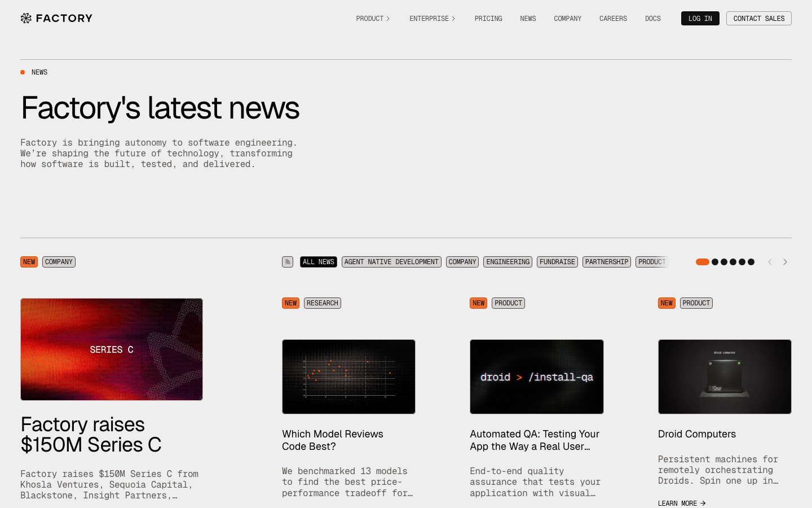
Task: Click the arrow beside Learn More
Action: pyautogui.click(x=703, y=503)
